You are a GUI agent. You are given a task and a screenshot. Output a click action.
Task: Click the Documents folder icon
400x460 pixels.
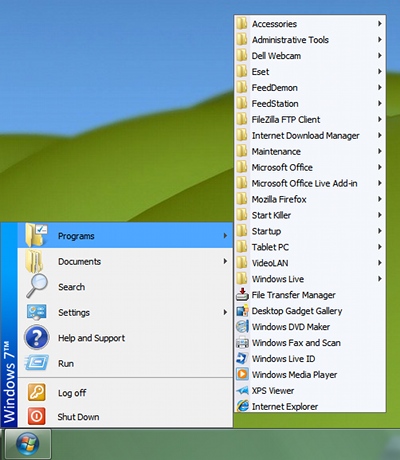34,261
